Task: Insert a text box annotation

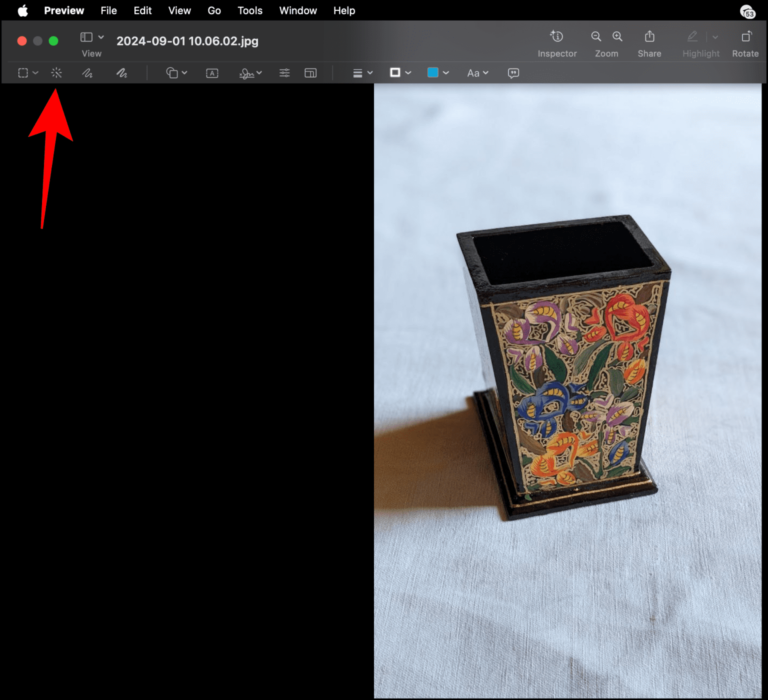Action: click(x=212, y=73)
